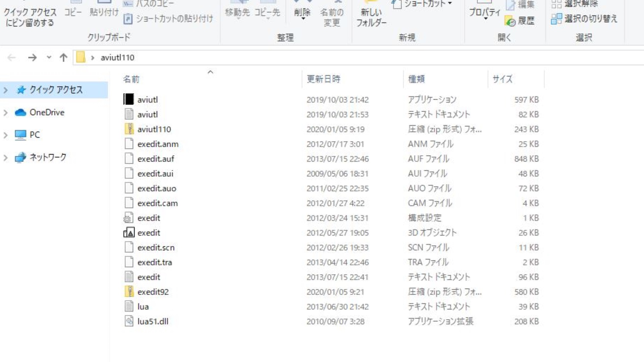
Task: Open exedit 3D object file
Action: [148, 233]
